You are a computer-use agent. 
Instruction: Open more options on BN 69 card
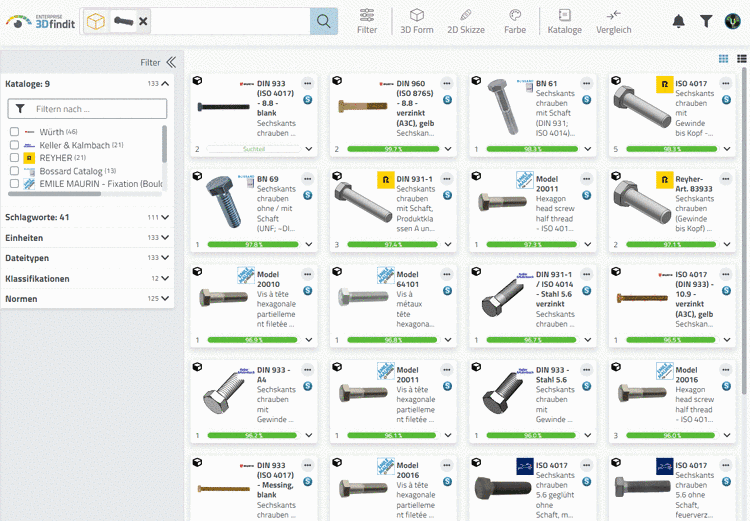[308, 179]
